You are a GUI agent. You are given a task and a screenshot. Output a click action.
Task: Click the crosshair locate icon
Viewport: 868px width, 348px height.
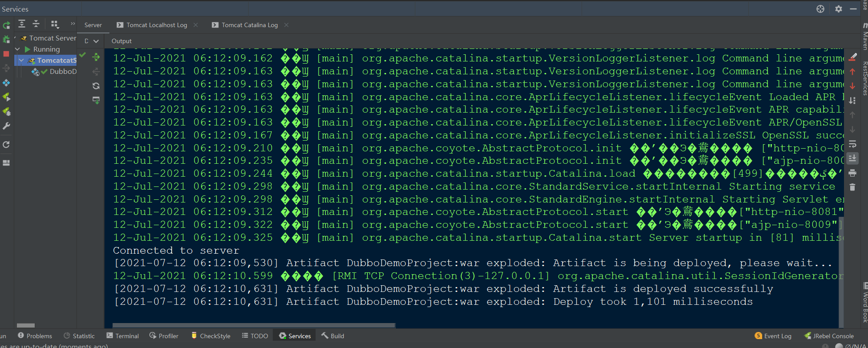point(820,9)
